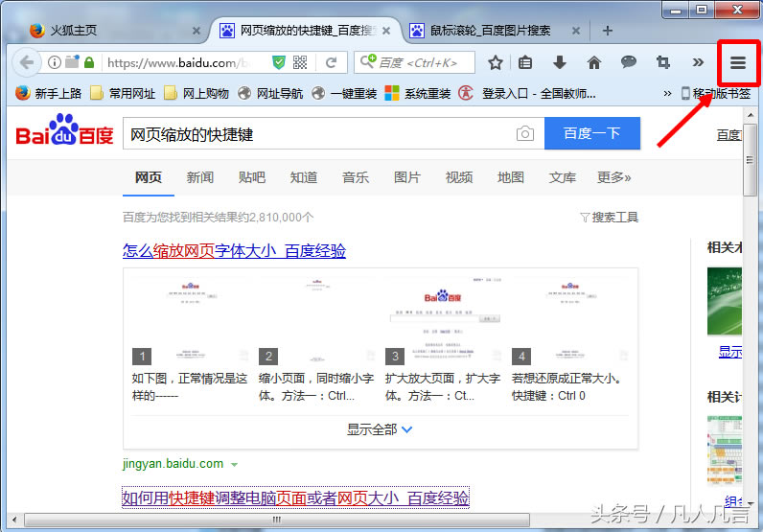This screenshot has height=532, width=763.
Task: Open the 更多» category dropdown
Action: pos(613,177)
